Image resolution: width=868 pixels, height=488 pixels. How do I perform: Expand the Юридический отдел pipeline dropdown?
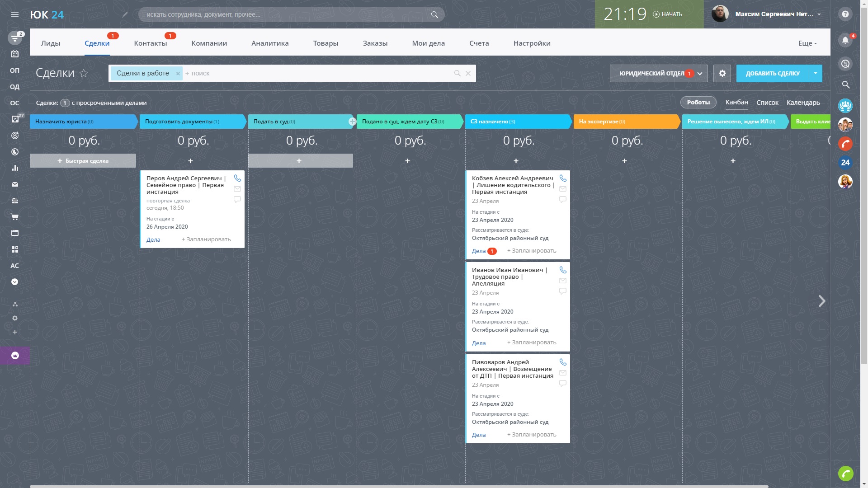(700, 73)
